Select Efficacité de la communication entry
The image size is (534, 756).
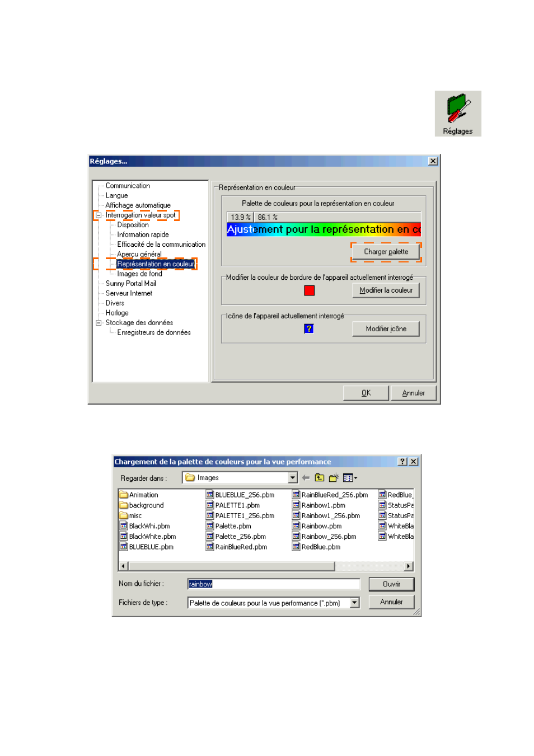pyautogui.click(x=161, y=245)
